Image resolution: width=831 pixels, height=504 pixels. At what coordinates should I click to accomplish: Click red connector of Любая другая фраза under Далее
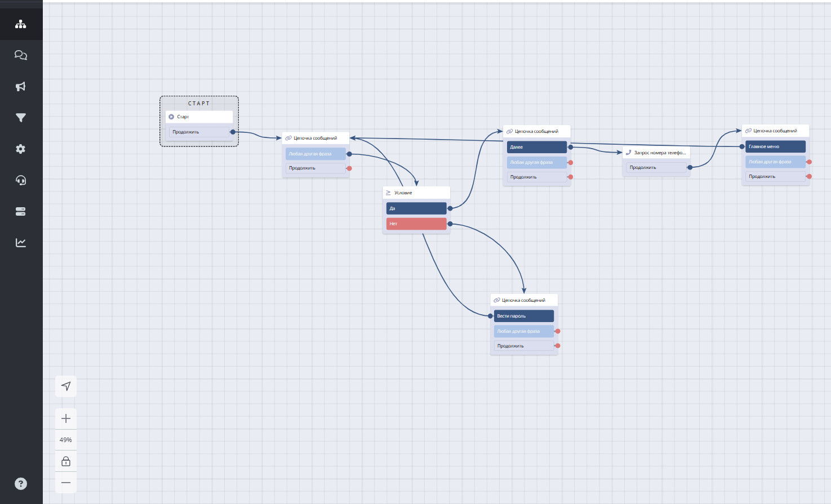coord(570,163)
